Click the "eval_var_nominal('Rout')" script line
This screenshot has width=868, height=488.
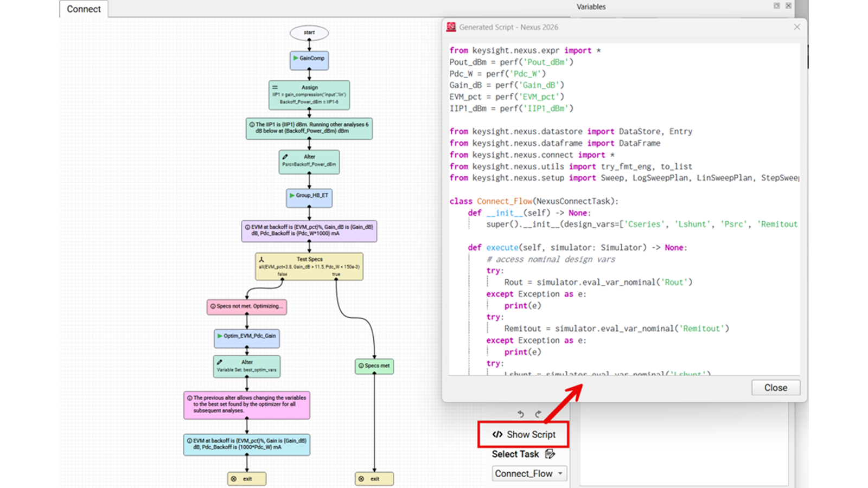[598, 282]
